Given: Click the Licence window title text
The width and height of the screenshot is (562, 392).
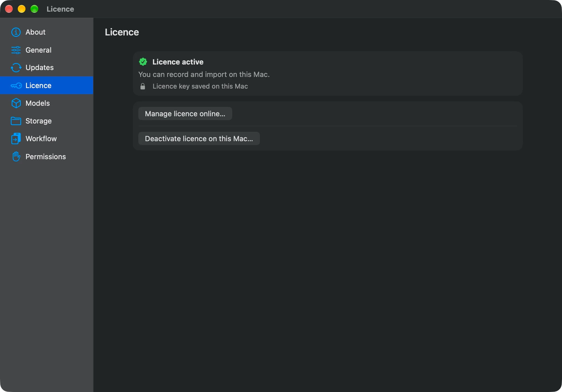Looking at the screenshot, I should [60, 9].
